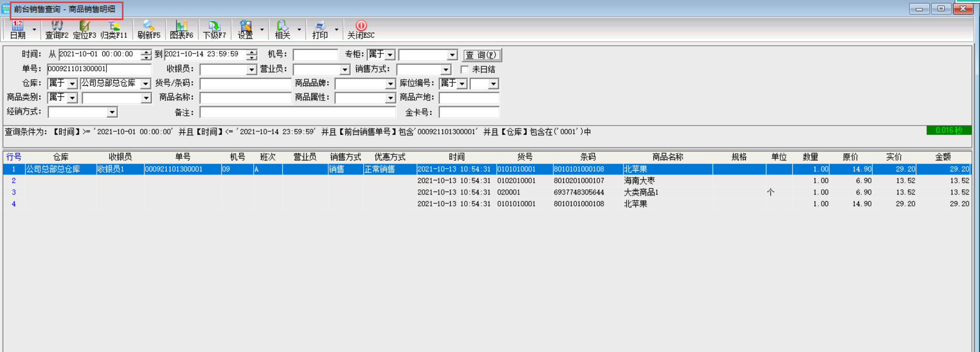Click the 查询F2 search toolbar icon
This screenshot has width=980, height=352.
[57, 29]
